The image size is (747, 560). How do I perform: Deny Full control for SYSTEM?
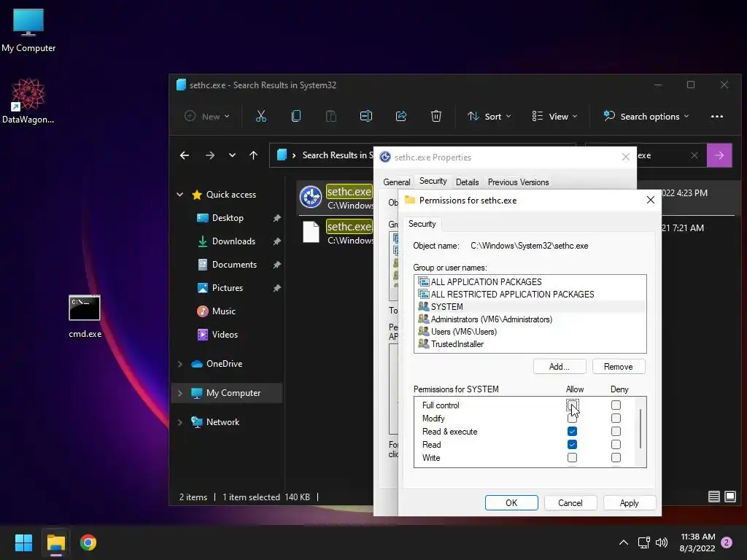tap(616, 405)
